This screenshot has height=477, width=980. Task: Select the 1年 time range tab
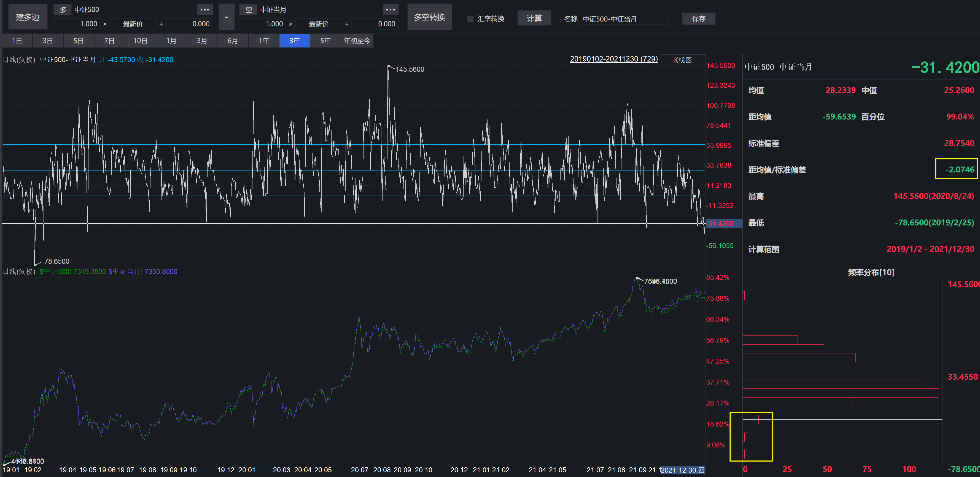click(264, 41)
